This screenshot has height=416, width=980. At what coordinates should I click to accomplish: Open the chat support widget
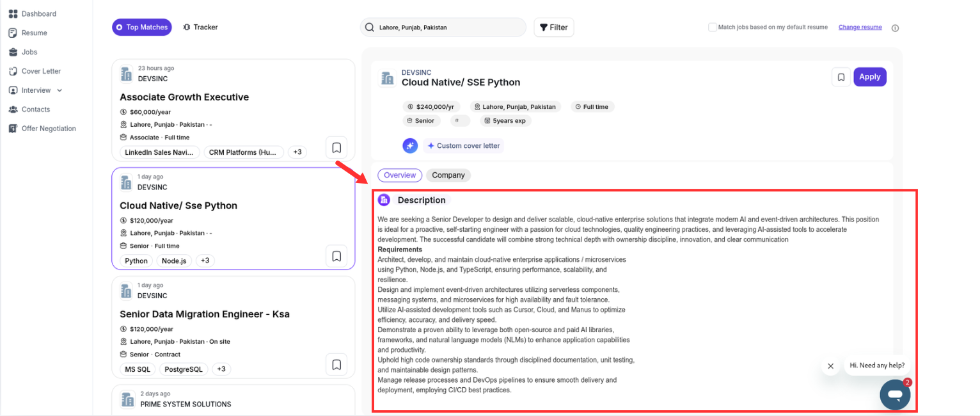(895, 394)
